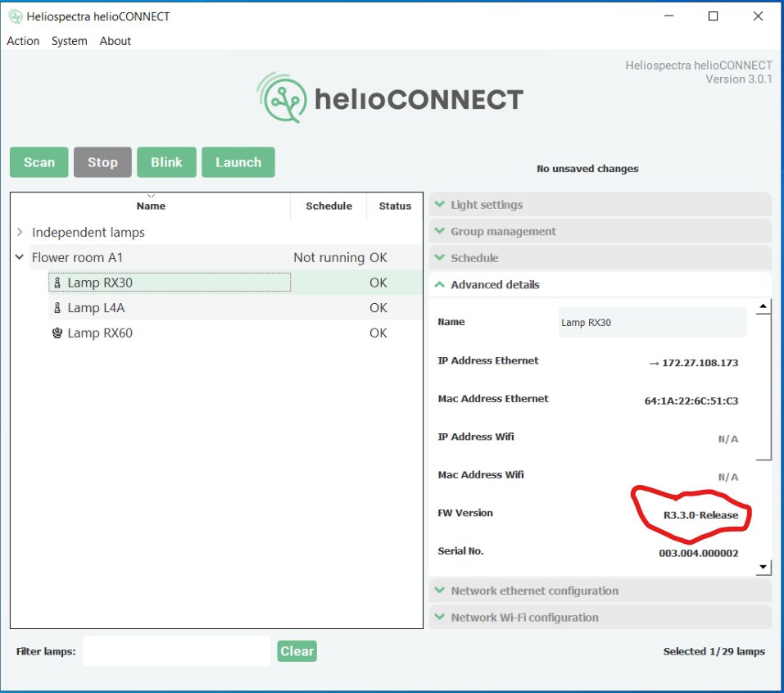Click the Filter lamps input field
The height and width of the screenshot is (693, 784).
tap(176, 651)
